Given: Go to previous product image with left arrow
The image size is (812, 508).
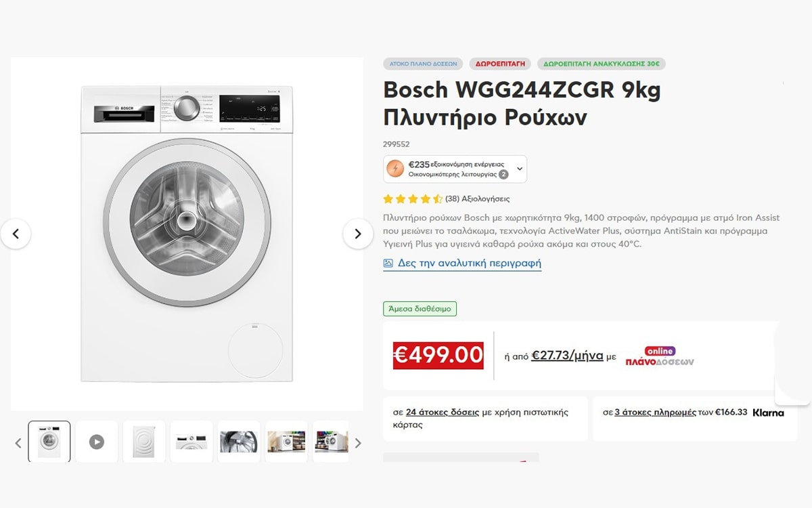Looking at the screenshot, I should 17,234.
